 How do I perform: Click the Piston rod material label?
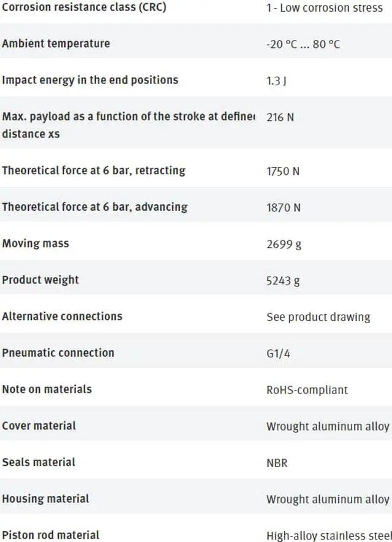tap(51, 535)
